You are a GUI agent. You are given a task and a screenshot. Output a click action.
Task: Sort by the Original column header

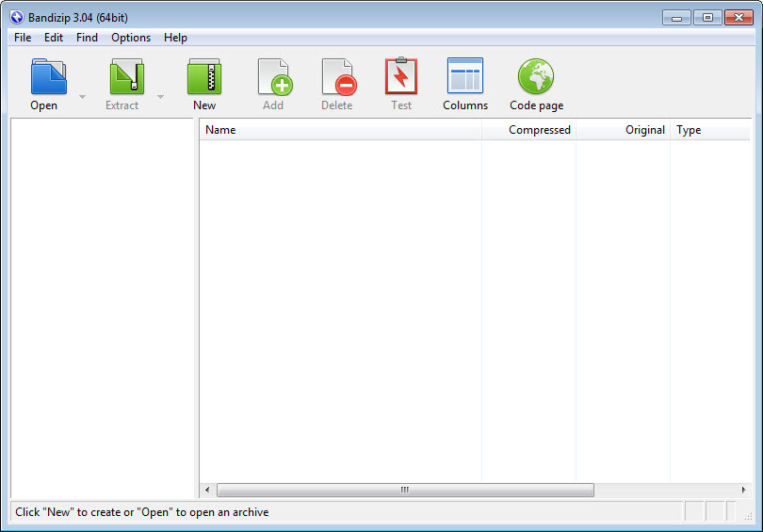click(x=623, y=130)
